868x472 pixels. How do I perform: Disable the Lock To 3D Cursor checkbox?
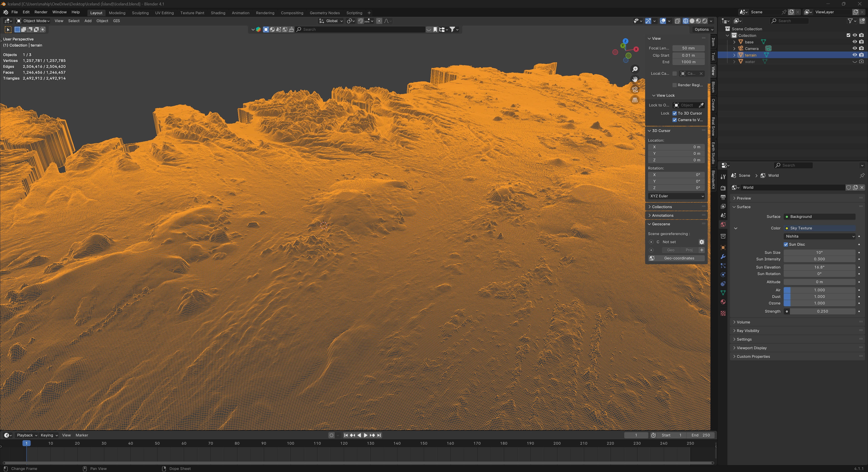(675, 113)
